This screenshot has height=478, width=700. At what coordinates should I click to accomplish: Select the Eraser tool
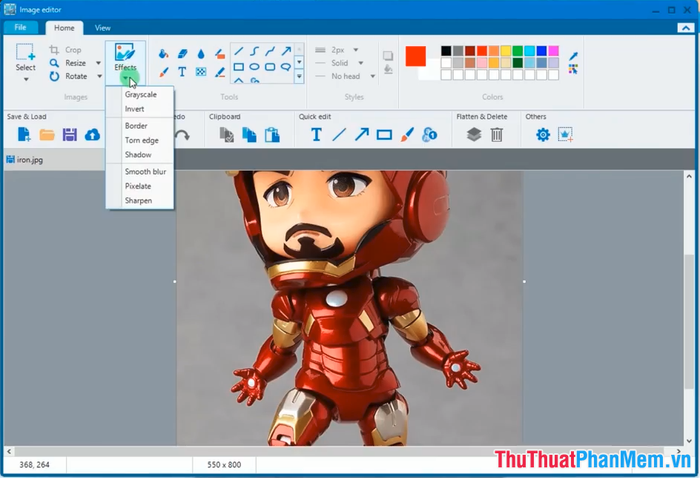(182, 54)
